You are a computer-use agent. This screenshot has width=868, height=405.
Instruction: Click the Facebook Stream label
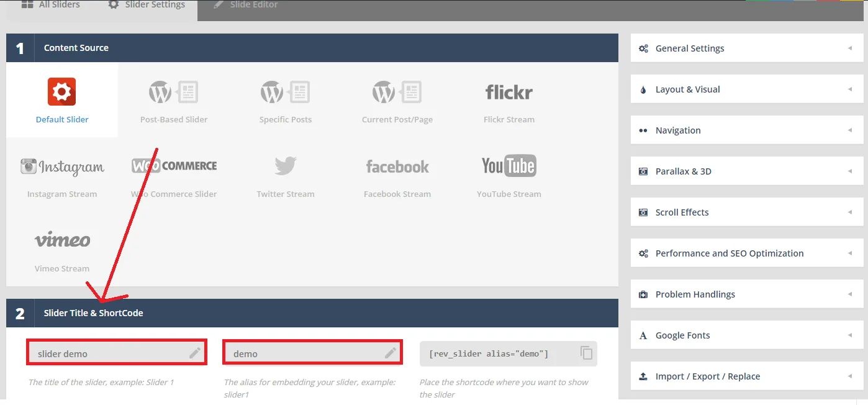[397, 194]
